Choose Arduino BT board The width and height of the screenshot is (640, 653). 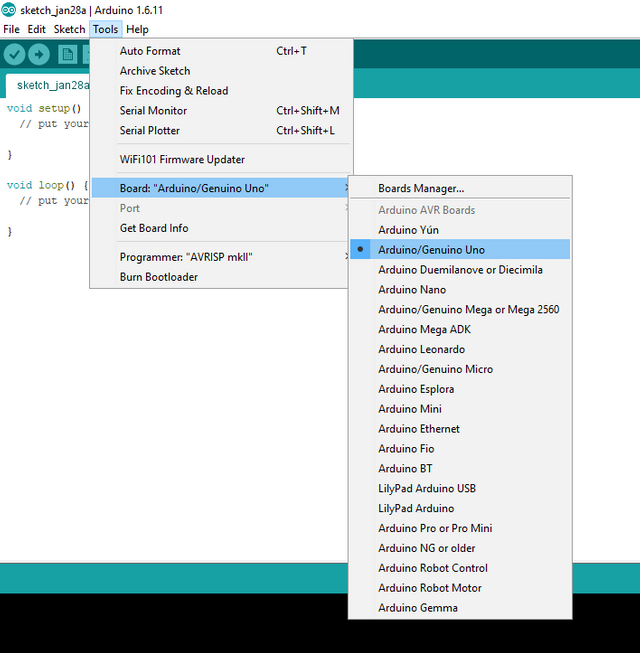460,469
